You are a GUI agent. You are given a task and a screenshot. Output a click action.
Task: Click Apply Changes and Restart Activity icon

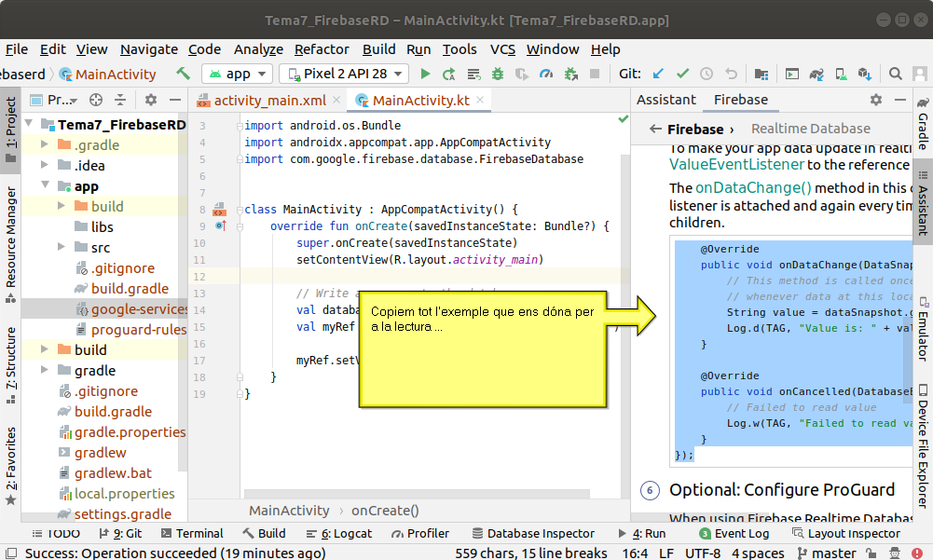tap(448, 74)
